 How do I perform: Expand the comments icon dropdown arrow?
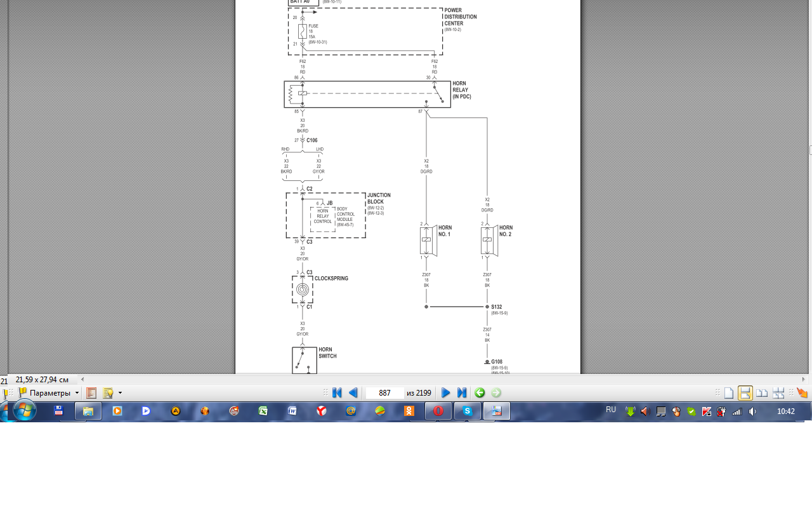pos(120,393)
